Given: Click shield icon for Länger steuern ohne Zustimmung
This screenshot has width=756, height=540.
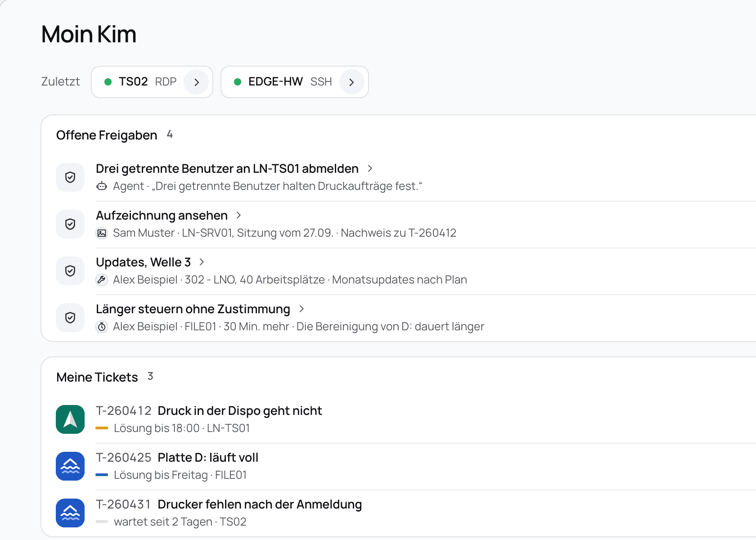Looking at the screenshot, I should (x=70, y=318).
